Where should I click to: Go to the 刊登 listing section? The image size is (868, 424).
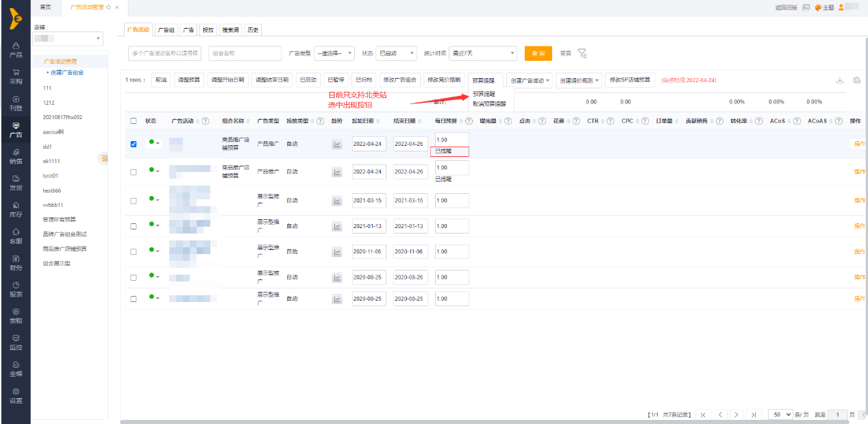click(15, 103)
